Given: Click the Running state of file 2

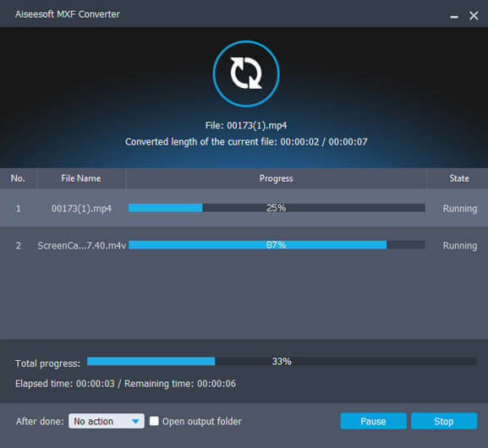Looking at the screenshot, I should (460, 246).
